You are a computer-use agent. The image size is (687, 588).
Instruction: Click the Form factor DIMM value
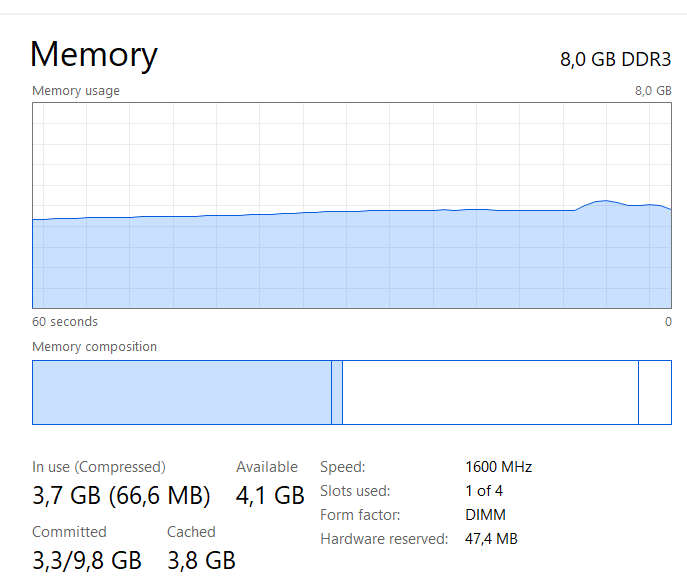click(485, 515)
